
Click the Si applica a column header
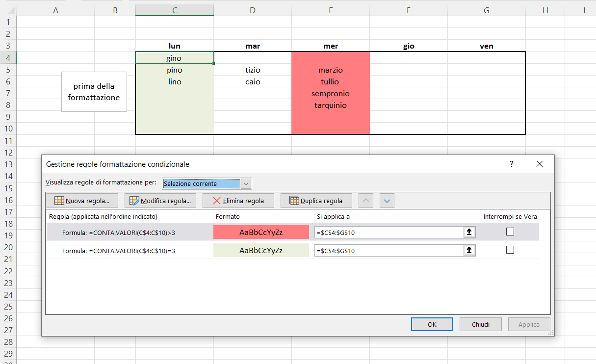(397, 216)
